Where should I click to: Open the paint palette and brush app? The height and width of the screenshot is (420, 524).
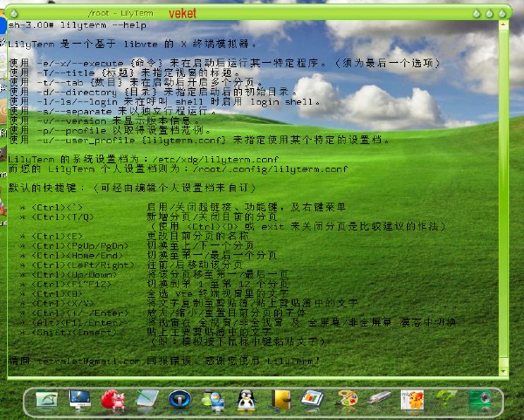click(347, 399)
